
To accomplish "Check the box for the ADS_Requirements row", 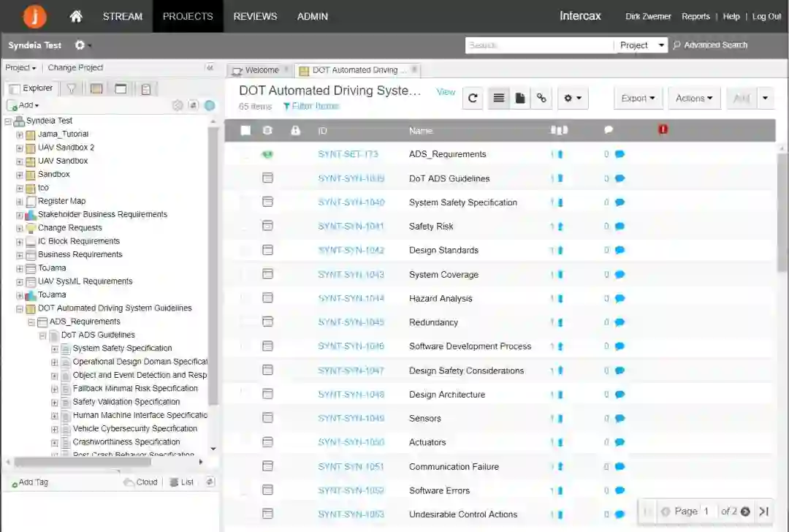I will click(246, 154).
